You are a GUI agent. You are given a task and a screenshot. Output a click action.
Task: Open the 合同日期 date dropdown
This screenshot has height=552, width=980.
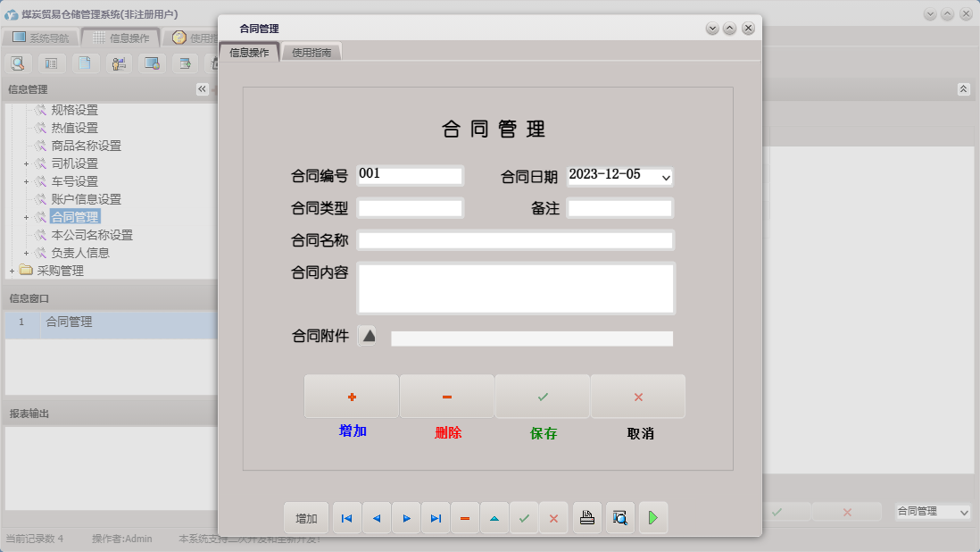(x=664, y=177)
